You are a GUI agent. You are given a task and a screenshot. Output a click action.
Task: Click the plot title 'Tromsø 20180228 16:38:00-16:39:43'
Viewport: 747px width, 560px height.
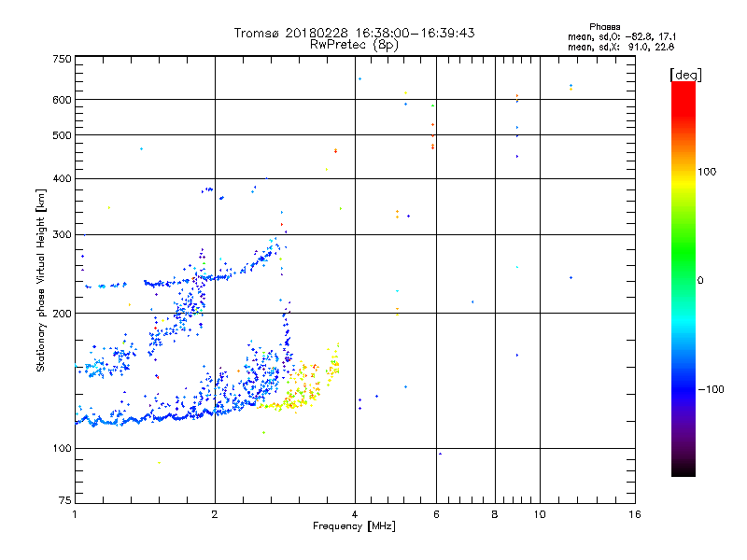tap(354, 33)
